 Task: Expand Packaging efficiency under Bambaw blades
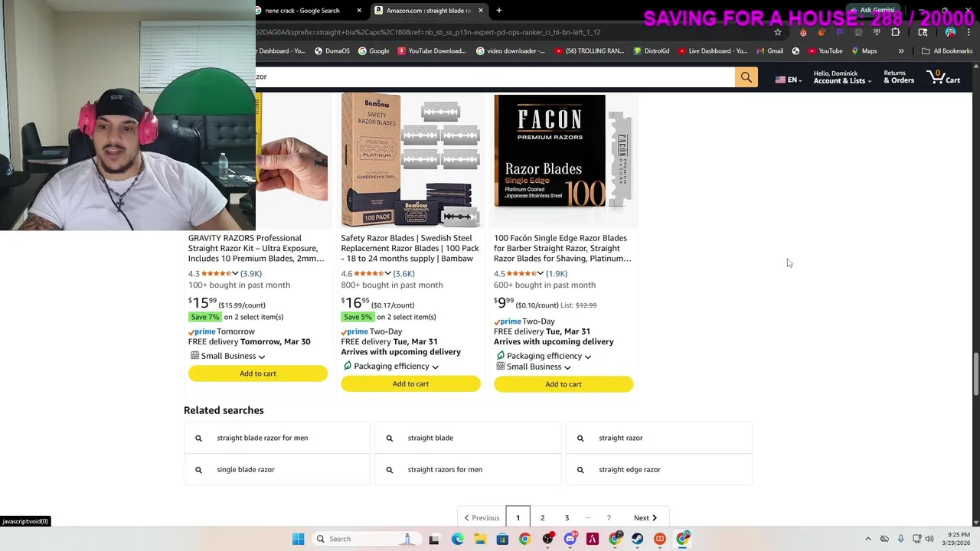click(390, 367)
